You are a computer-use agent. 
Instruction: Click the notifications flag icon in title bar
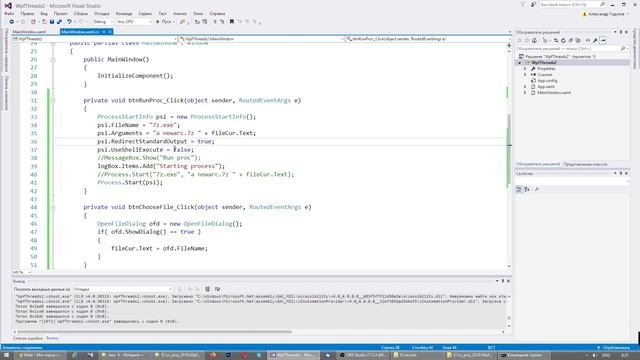coord(523,4)
